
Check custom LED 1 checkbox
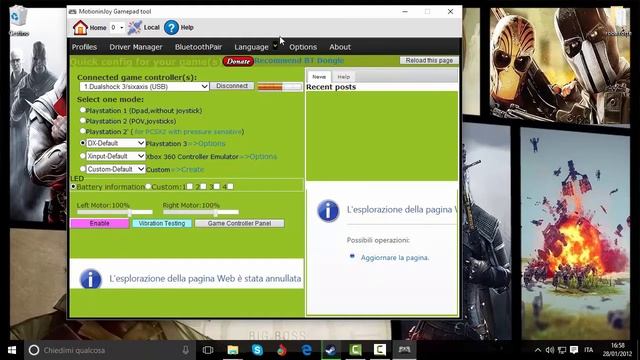click(189, 187)
